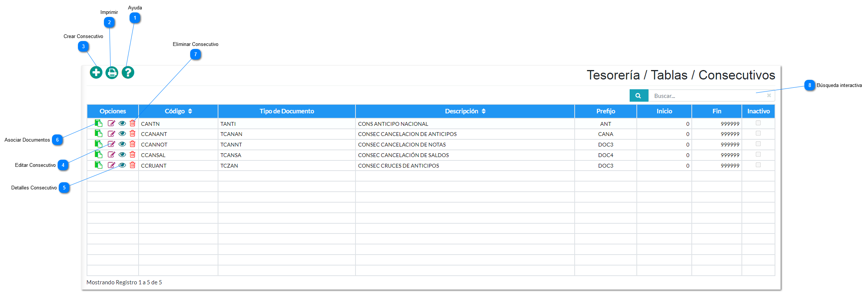This screenshot has width=868, height=293.
Task: Associate documents for the CCANNOT row
Action: (99, 144)
